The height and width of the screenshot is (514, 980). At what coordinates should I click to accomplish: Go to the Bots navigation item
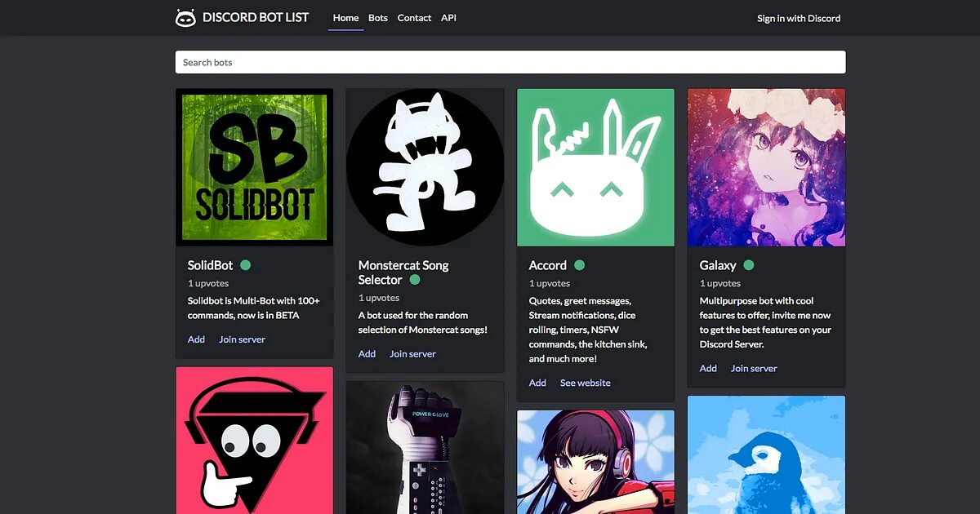click(378, 18)
